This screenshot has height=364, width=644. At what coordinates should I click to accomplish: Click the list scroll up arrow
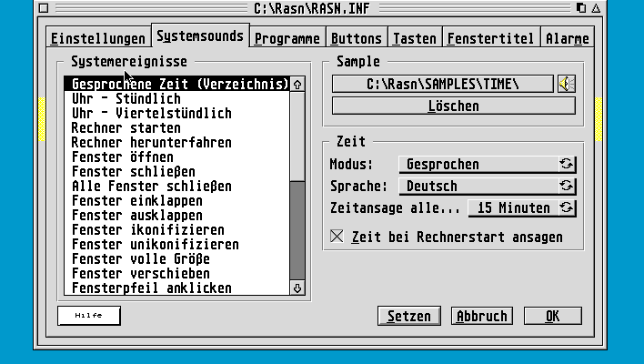(x=297, y=85)
